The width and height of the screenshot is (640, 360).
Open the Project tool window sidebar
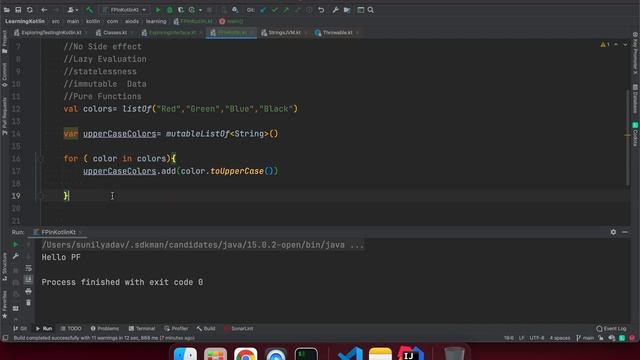click(4, 42)
